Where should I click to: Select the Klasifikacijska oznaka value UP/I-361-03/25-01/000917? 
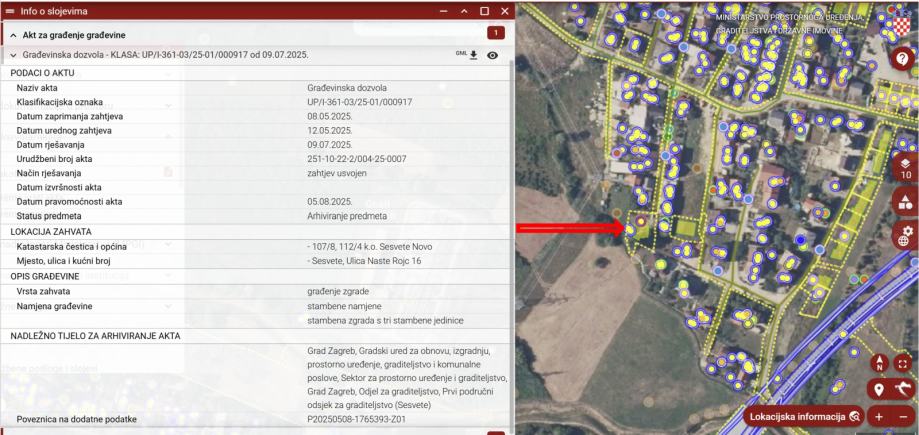(x=360, y=102)
